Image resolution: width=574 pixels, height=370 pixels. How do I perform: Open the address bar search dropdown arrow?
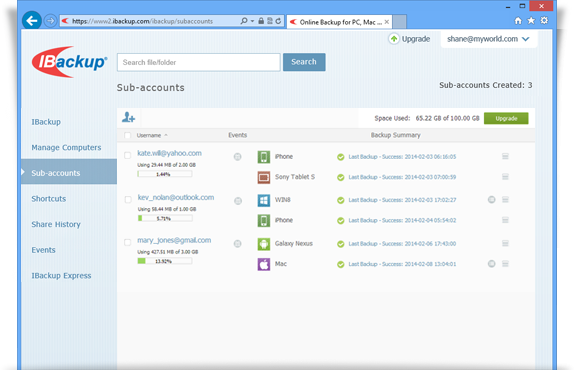[x=252, y=21]
